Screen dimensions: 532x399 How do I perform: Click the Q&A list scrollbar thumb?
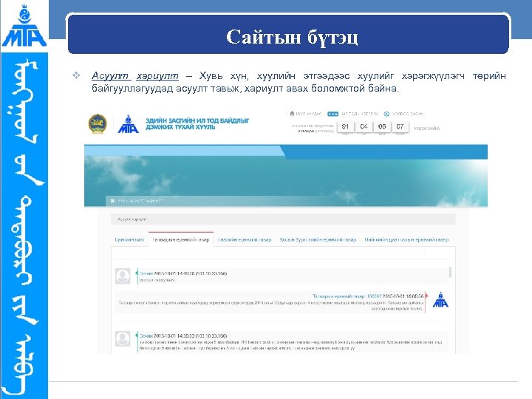coord(450,272)
